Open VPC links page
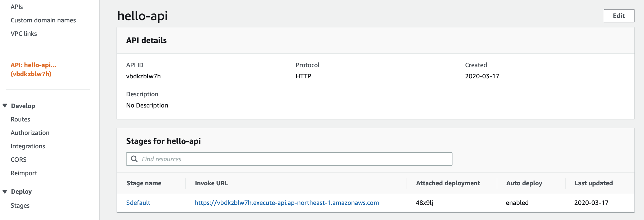644x220 pixels. [x=24, y=33]
